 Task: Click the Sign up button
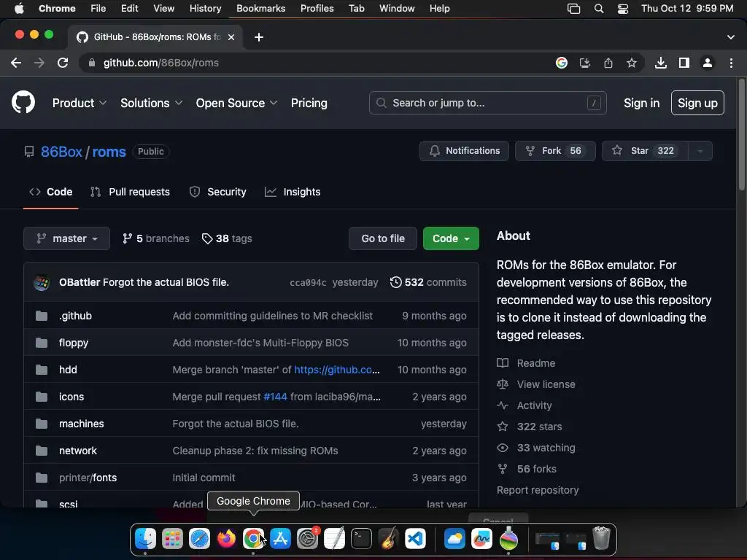697,103
